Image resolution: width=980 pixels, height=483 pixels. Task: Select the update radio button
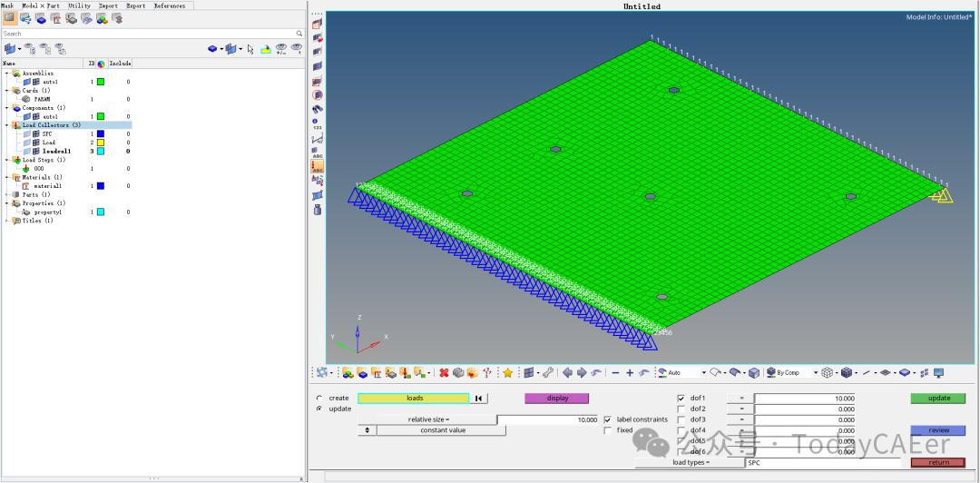(x=320, y=409)
